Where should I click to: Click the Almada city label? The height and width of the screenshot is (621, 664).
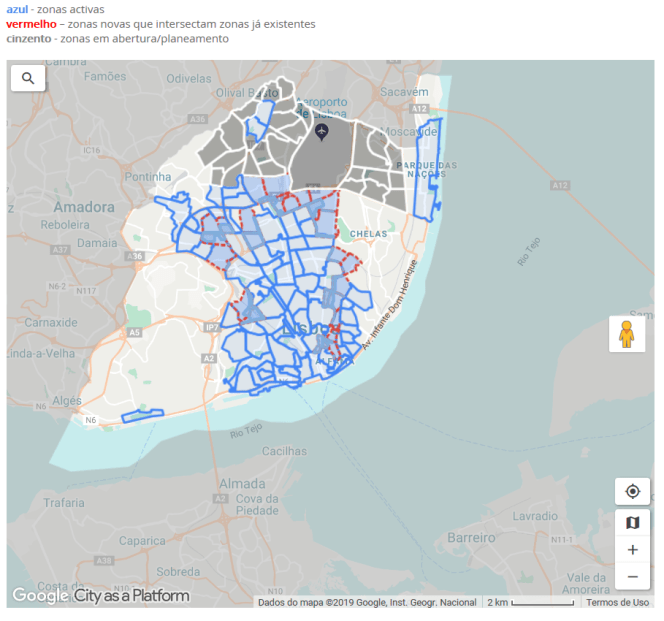pos(241,483)
